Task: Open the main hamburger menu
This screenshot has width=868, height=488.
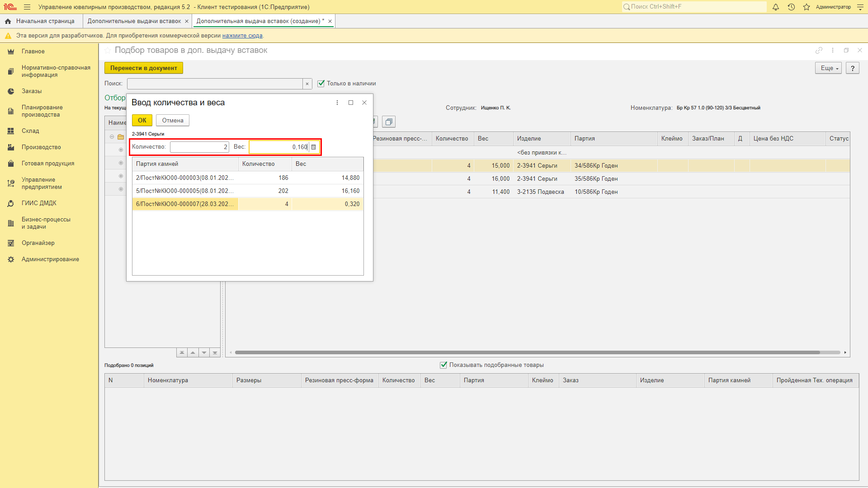Action: point(27,7)
